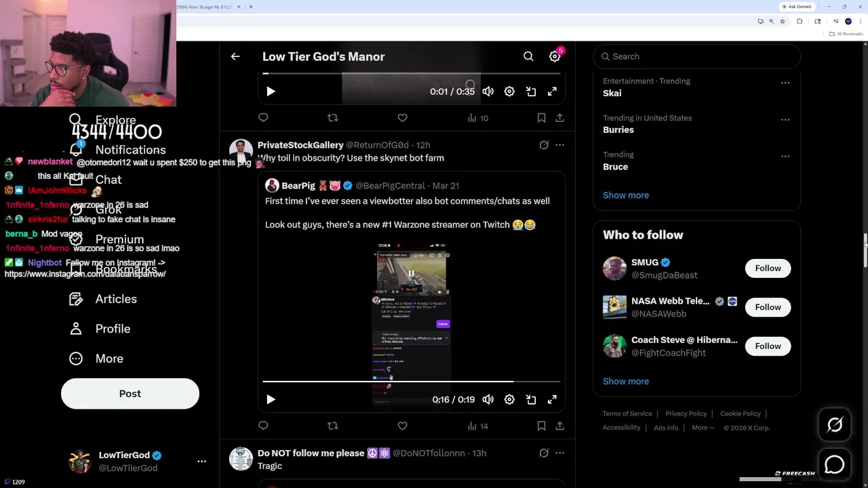Open the search icon in the Manor header
The image size is (868, 488).
pyautogui.click(x=528, y=57)
